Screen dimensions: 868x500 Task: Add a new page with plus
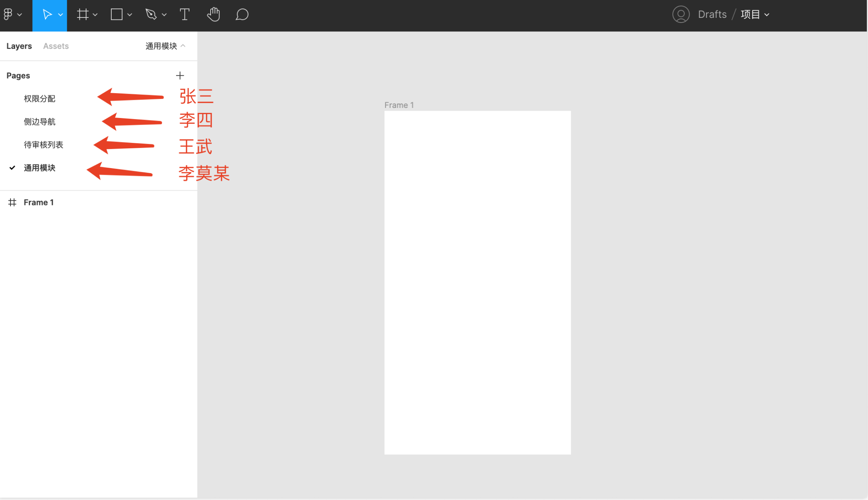[180, 76]
